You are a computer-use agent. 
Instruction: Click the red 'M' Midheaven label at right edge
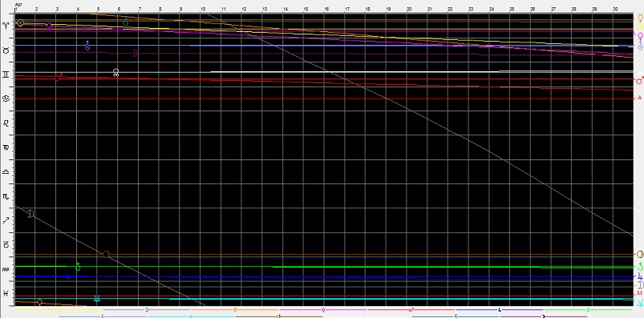[639, 293]
